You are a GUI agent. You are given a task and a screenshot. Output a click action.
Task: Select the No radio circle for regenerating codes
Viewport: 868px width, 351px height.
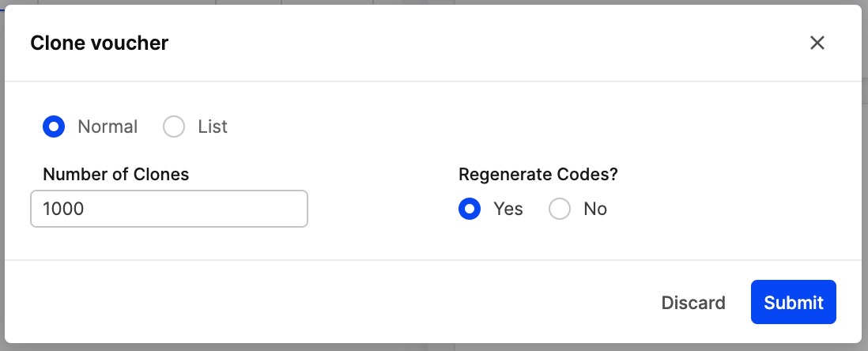tap(560, 209)
